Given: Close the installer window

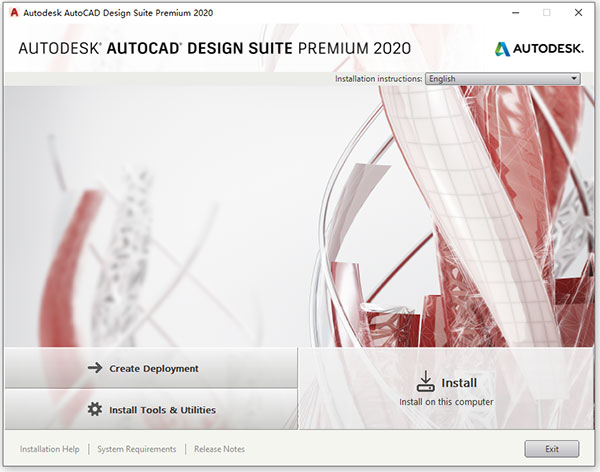Looking at the screenshot, I should [x=579, y=13].
